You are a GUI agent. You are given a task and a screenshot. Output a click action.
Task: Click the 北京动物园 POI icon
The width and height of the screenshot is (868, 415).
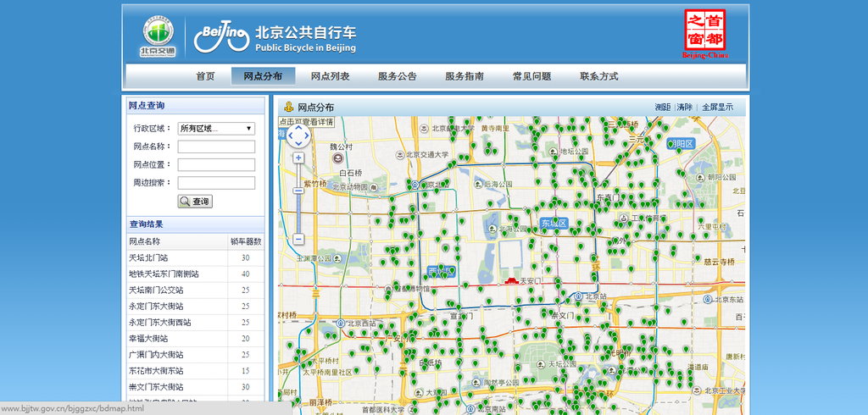coord(376,186)
